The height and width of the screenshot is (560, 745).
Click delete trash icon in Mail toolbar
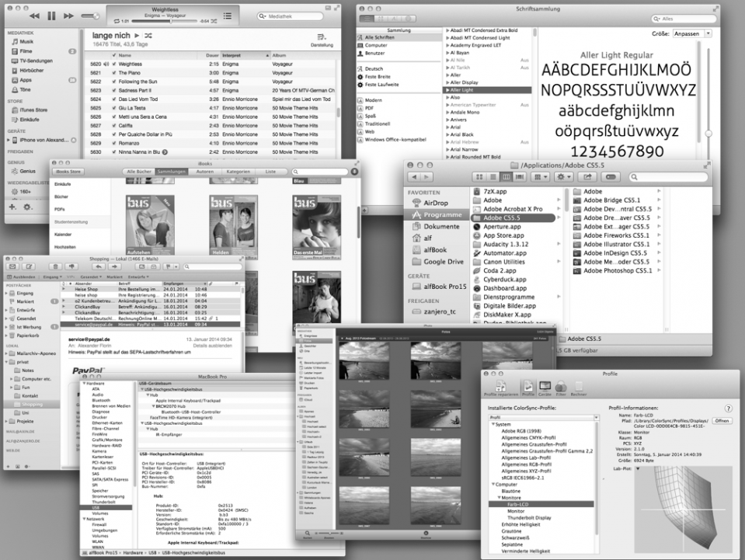pos(56,267)
